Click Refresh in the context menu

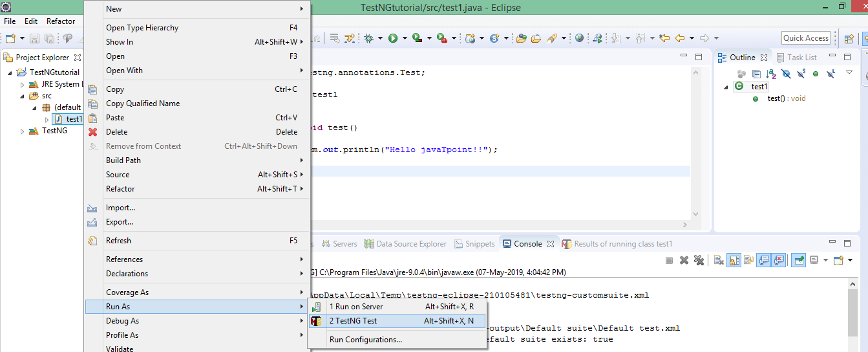click(196, 241)
